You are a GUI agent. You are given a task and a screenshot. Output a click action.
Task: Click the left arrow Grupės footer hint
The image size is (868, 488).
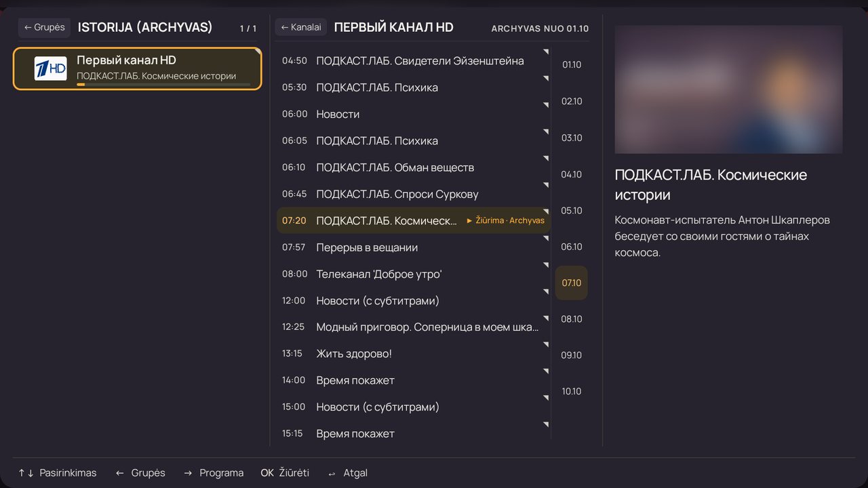[x=140, y=473]
